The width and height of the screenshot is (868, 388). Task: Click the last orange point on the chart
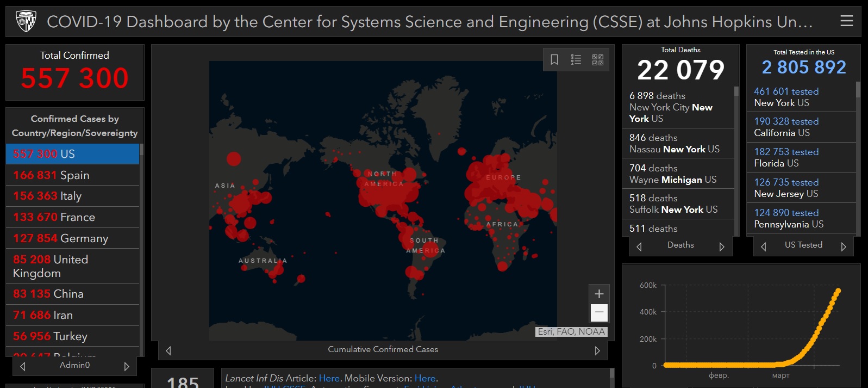click(x=838, y=291)
